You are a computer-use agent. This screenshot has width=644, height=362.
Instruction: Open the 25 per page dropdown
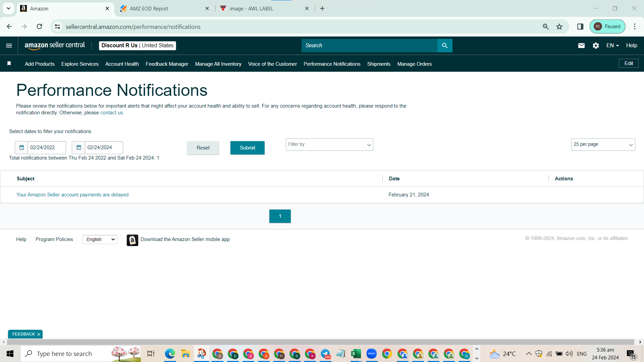[x=603, y=145]
